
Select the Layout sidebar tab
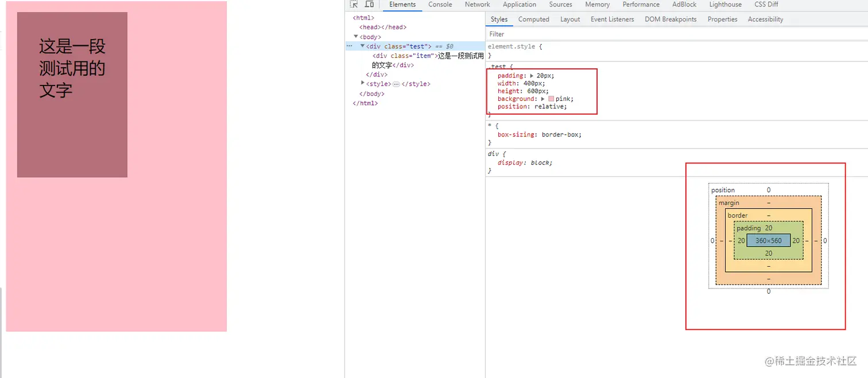tap(570, 20)
